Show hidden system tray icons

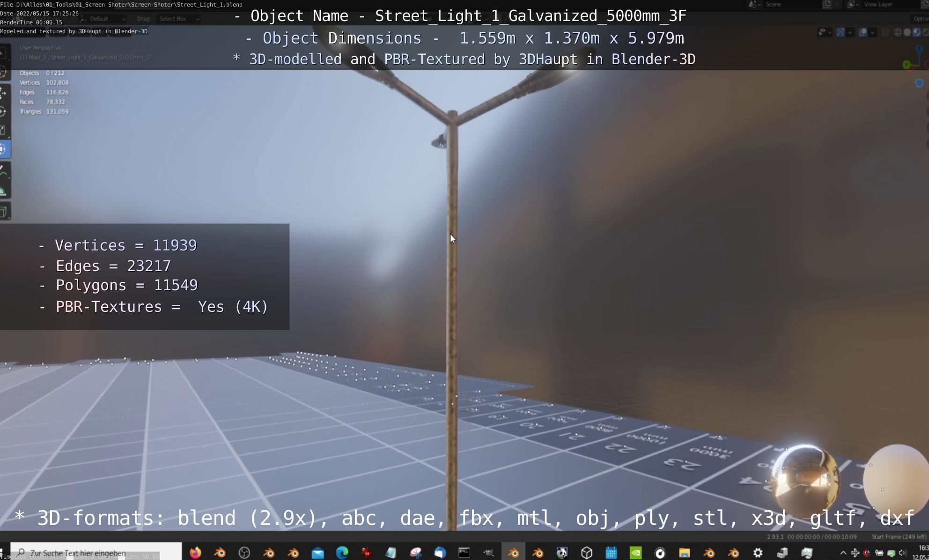pos(843,553)
